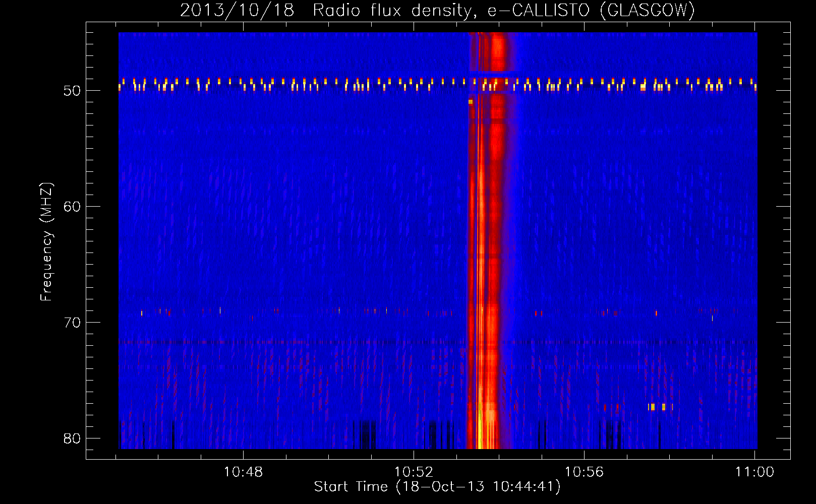Click the 10:52 time tick label
Screen dimensions: 816x504
[x=414, y=472]
